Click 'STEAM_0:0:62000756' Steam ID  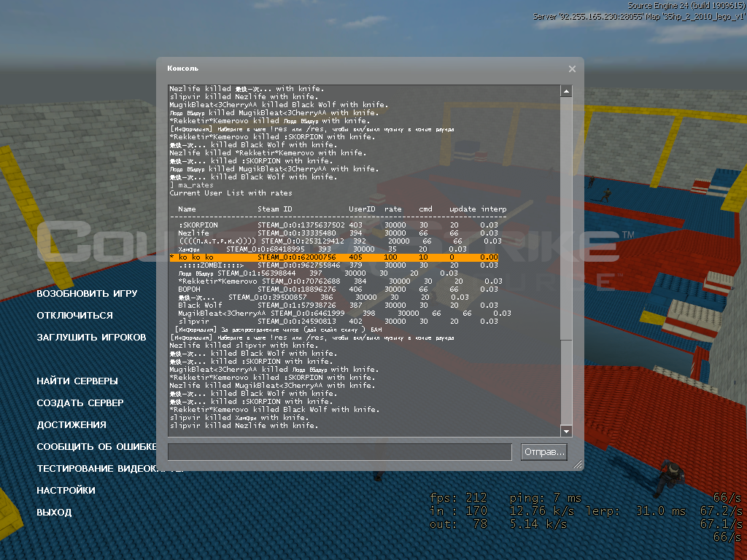[297, 257]
